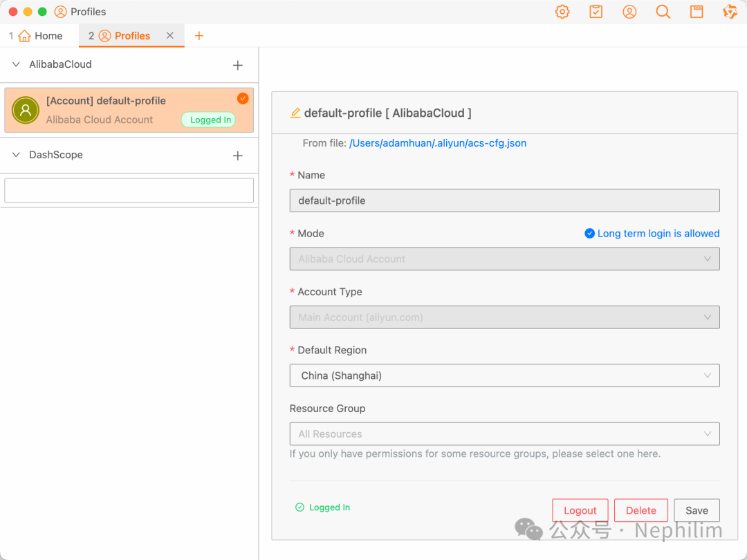Open the profile user icon in toolbar
The image size is (747, 560).
point(629,12)
